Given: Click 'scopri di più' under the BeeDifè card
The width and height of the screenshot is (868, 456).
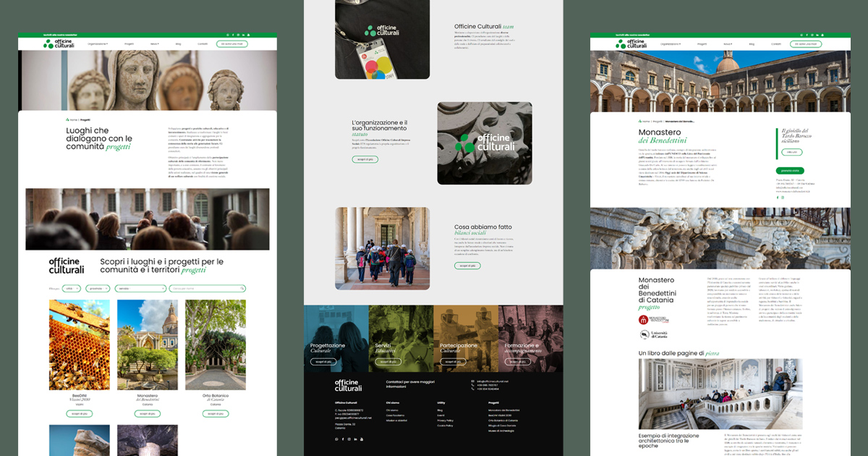Looking at the screenshot, I should [x=79, y=413].
